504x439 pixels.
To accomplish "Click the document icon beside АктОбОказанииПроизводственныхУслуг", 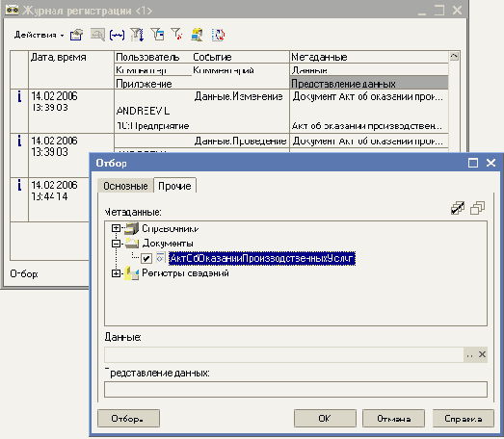I will (x=160, y=258).
